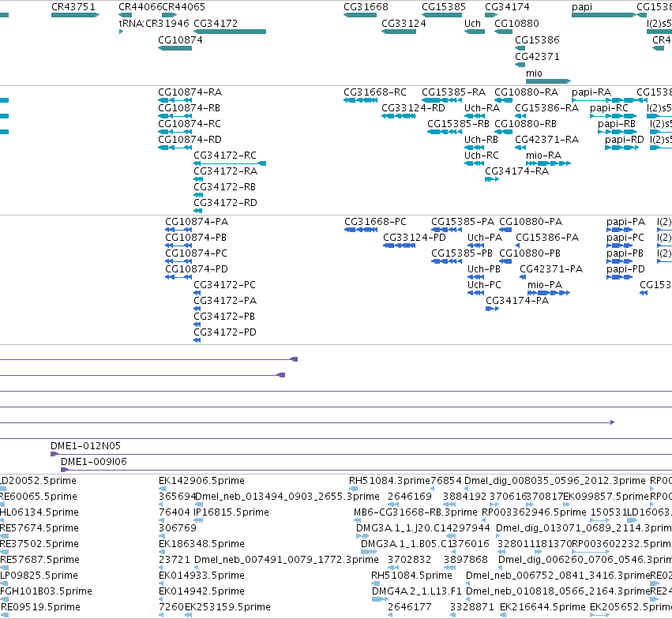Image resolution: width=672 pixels, height=619 pixels.
Task: Open the CG15385-PA protein feature
Action: tap(447, 230)
